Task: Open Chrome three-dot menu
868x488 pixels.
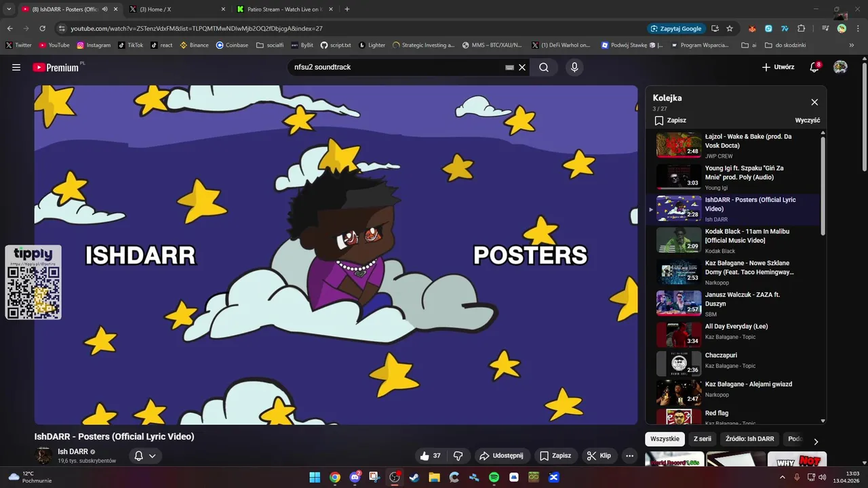Action: [856, 28]
